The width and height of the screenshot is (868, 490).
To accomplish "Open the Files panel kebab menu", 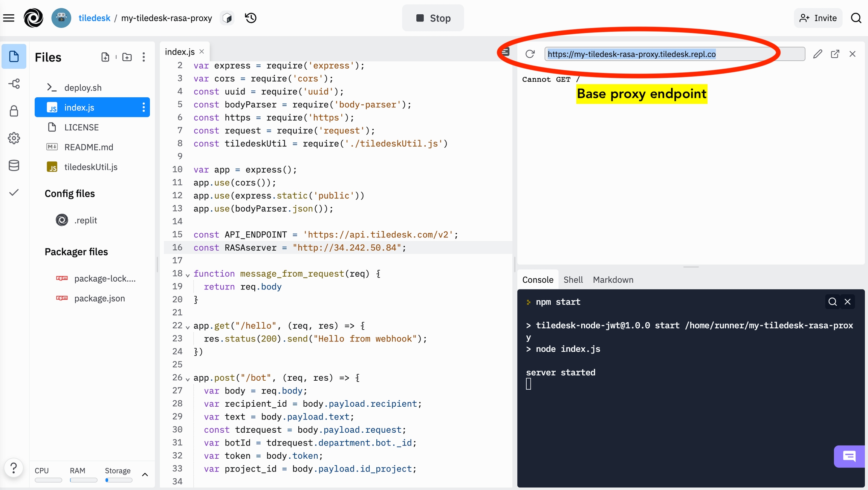I will (144, 57).
